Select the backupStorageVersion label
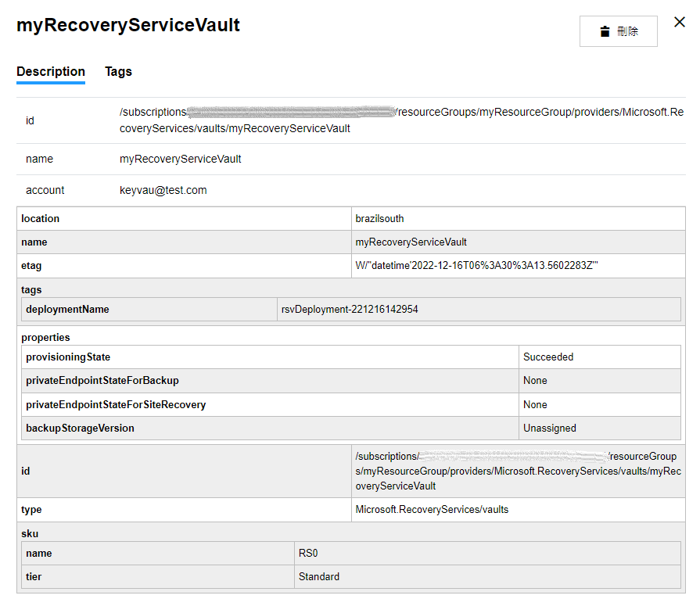 click(x=80, y=429)
